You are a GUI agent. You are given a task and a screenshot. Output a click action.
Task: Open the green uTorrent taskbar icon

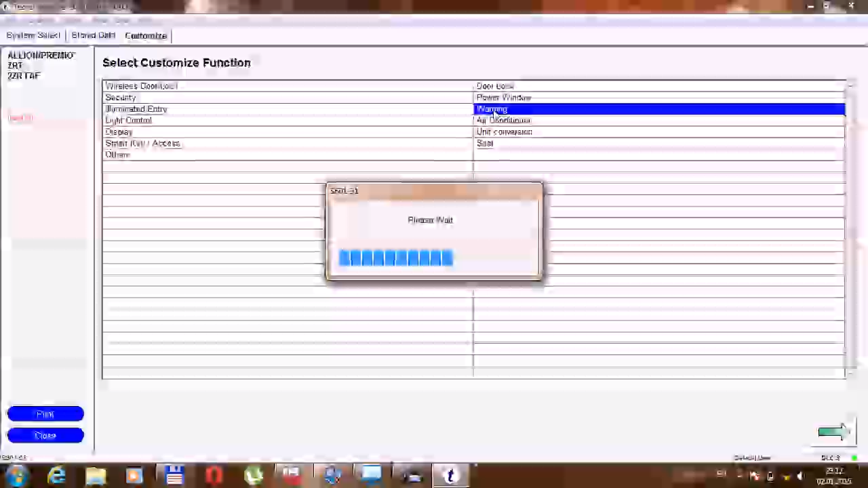click(x=253, y=476)
